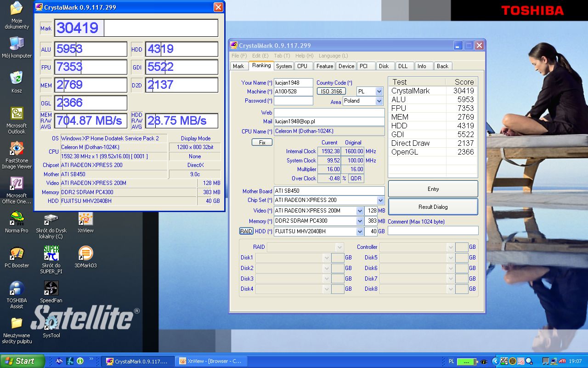Click the PL language indicator
This screenshot has height=368, width=588.
pos(451,361)
